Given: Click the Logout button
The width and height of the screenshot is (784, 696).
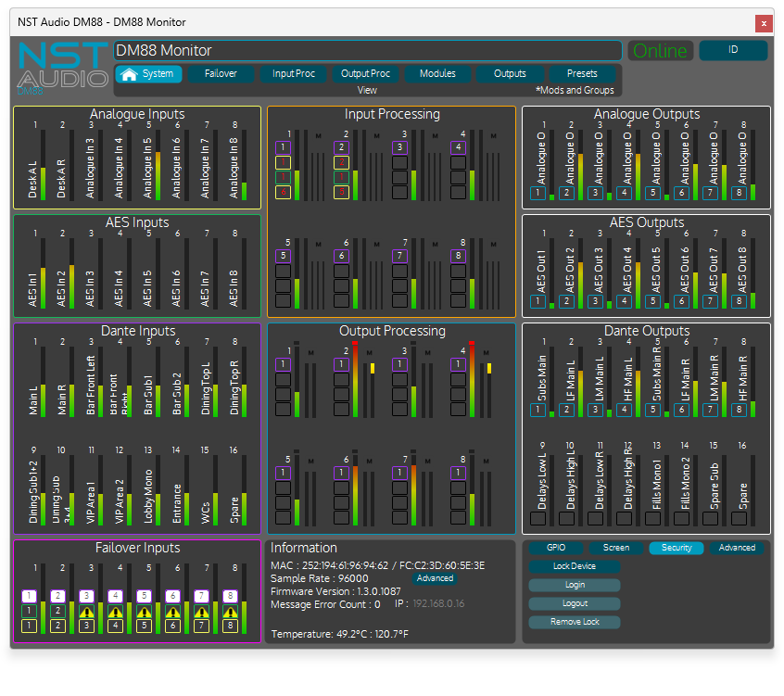Looking at the screenshot, I should [x=575, y=603].
